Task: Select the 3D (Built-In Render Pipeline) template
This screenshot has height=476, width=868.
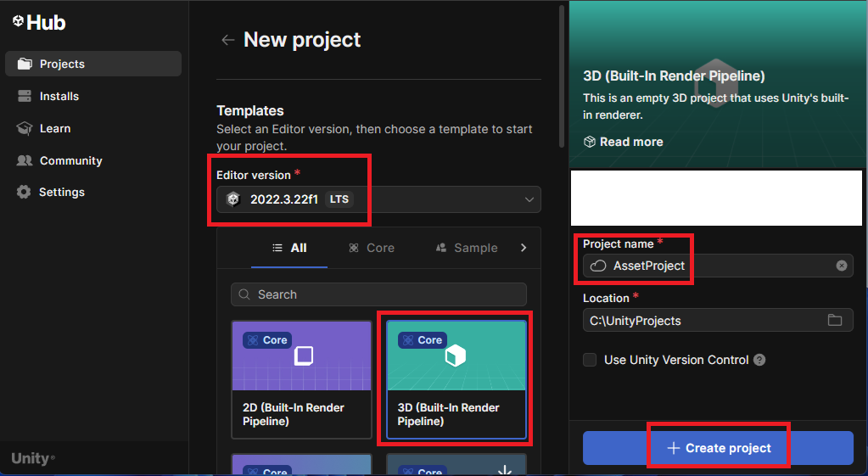Action: [456, 379]
